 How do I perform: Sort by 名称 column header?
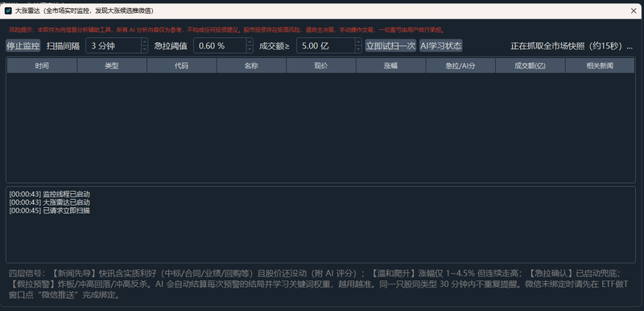tap(251, 65)
